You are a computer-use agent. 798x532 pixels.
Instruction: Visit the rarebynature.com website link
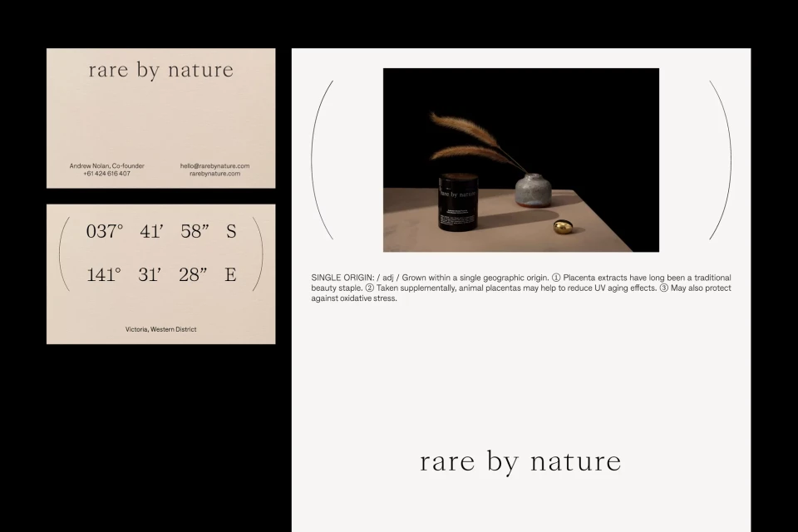214,174
